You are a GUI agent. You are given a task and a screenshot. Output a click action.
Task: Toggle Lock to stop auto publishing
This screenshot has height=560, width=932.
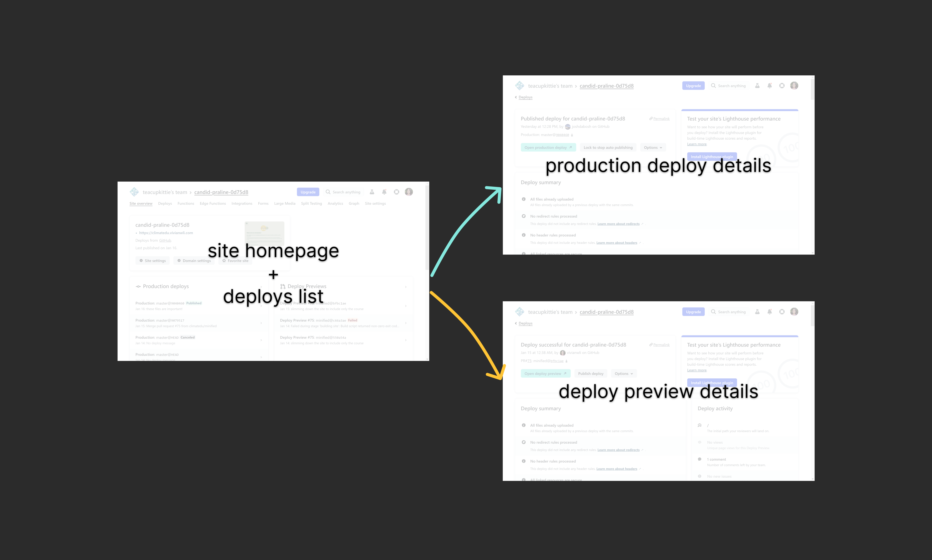[x=608, y=147]
